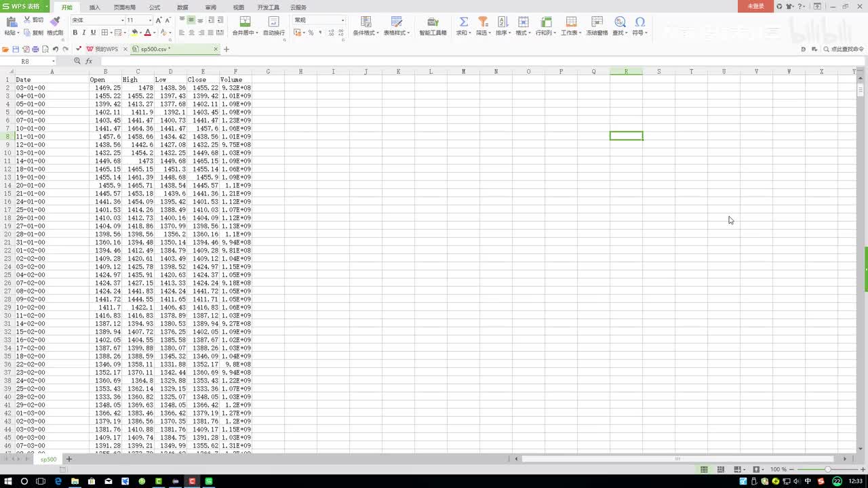Copy selection using 复制 button
The width and height of the screenshot is (868, 488).
[x=34, y=33]
